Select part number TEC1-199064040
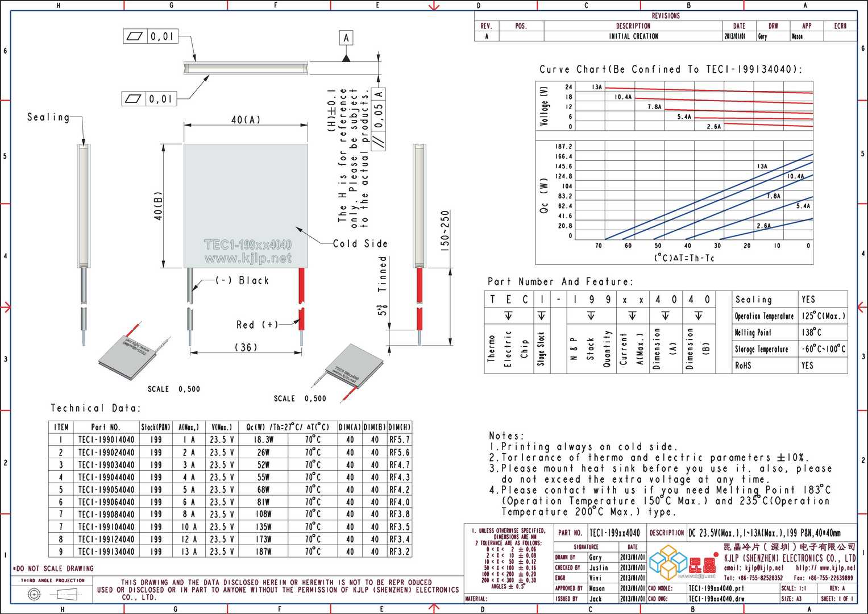The height and width of the screenshot is (614, 868). coord(106,502)
